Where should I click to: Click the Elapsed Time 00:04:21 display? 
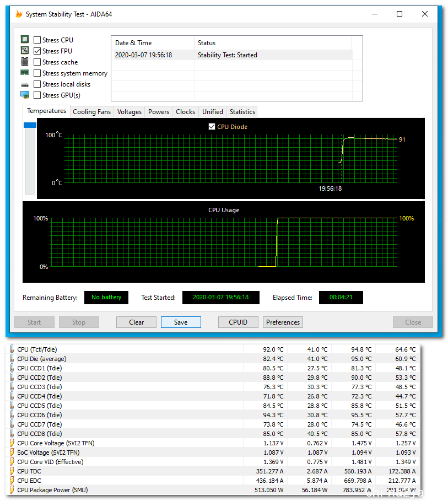[x=341, y=298]
